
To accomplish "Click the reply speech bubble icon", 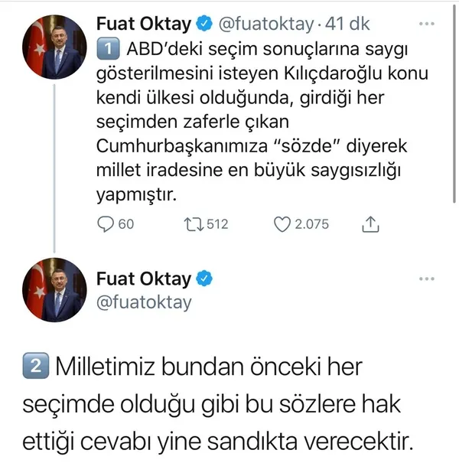I will [106, 224].
